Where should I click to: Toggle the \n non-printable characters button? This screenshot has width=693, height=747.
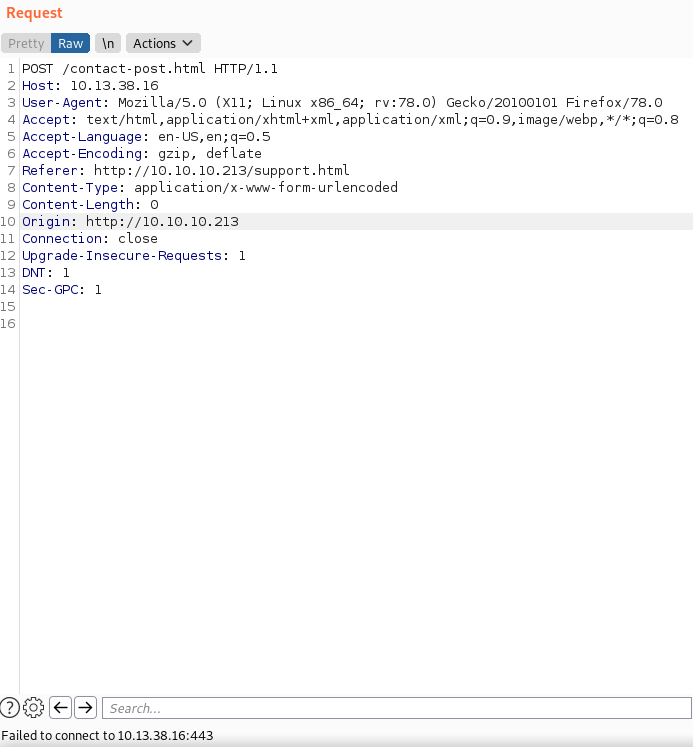coord(108,43)
